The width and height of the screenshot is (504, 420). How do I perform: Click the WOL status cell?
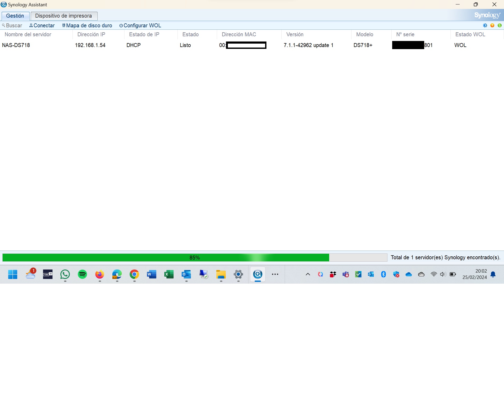point(460,45)
